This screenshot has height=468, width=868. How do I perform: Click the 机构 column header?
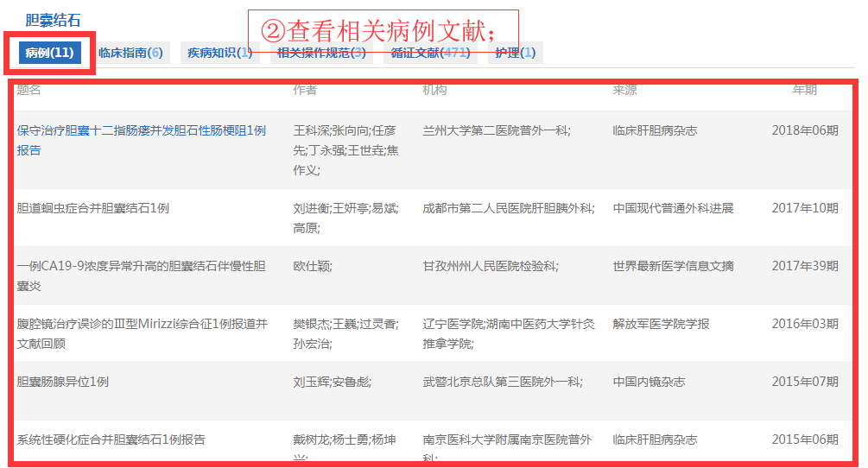pyautogui.click(x=434, y=90)
